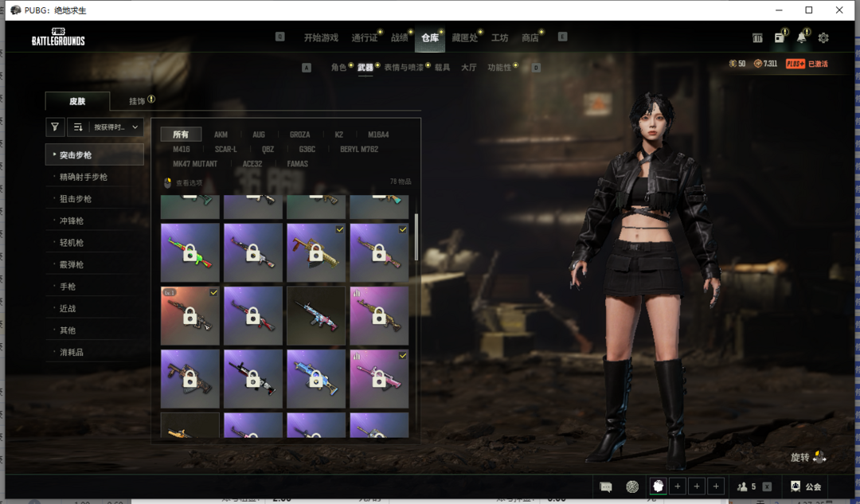This screenshot has width=860, height=504.
Task: Collapse the 突击步枪 category
Action: (94, 154)
